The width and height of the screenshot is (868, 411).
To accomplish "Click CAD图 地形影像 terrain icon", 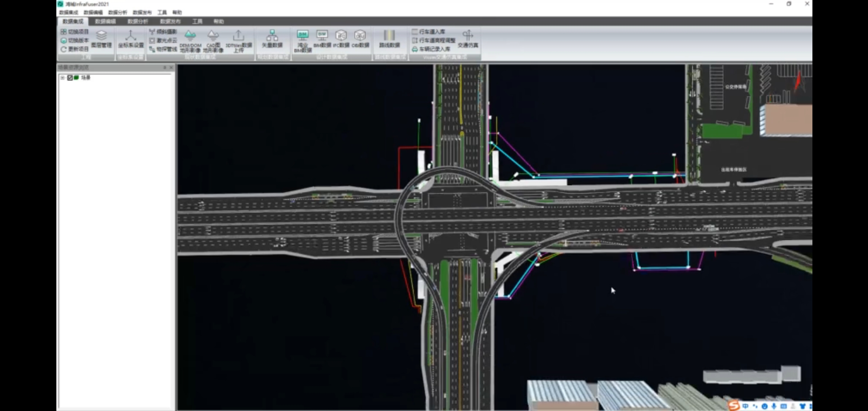I will click(x=213, y=36).
